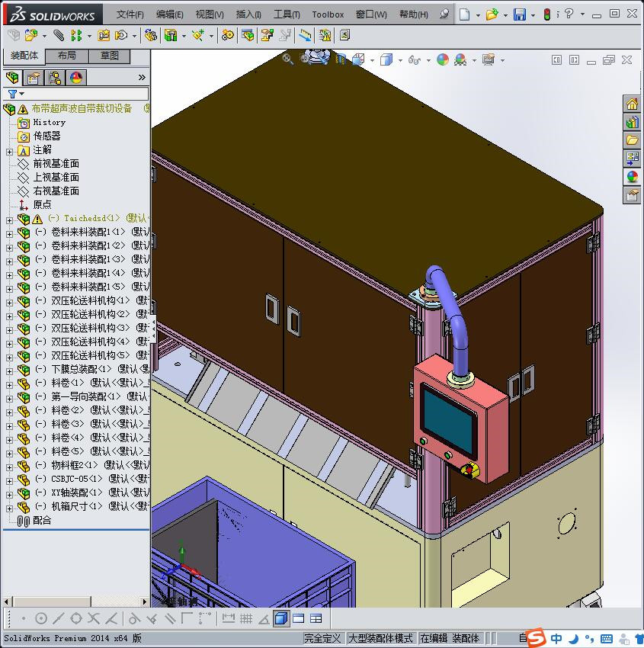
Task: Expand the XY轴装配<1> tree node
Action: tap(9, 495)
